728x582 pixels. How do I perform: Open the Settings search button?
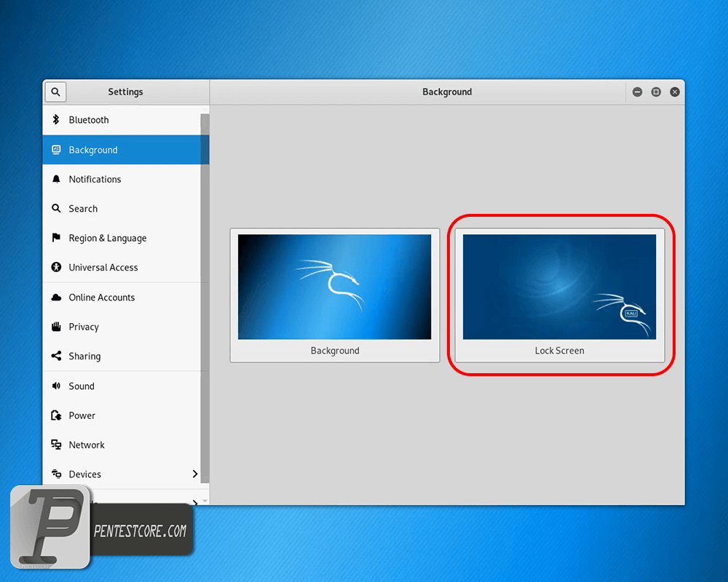tap(56, 92)
